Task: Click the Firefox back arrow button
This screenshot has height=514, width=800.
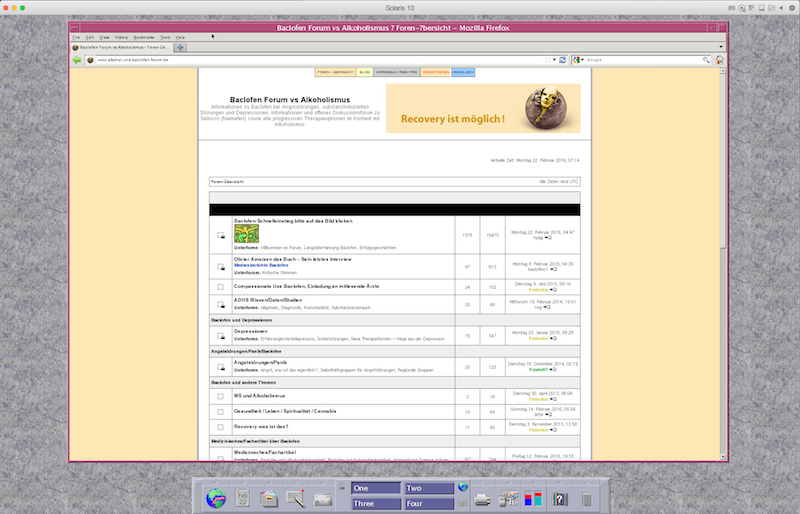Action: 76,60
